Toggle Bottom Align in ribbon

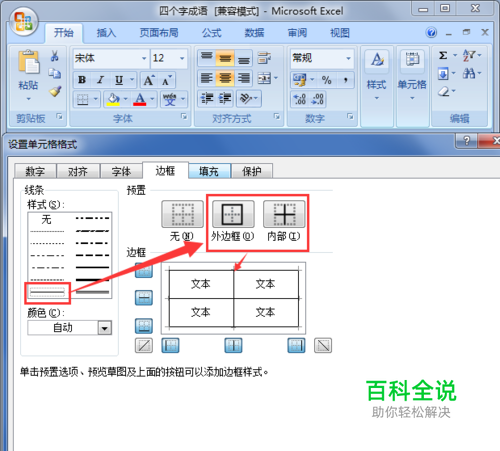click(244, 58)
